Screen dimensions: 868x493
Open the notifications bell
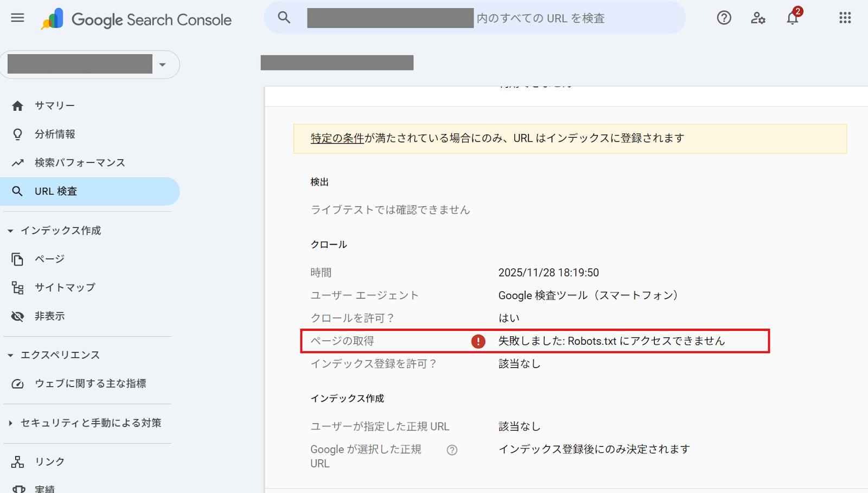tap(793, 18)
